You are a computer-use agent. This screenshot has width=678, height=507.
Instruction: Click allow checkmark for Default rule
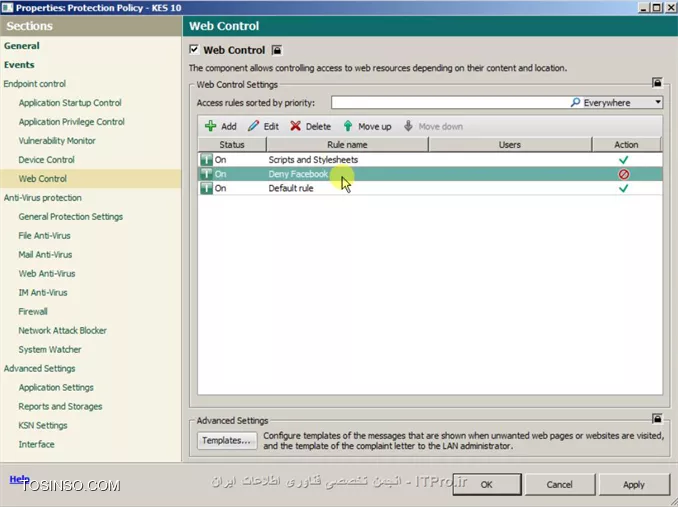tap(623, 188)
